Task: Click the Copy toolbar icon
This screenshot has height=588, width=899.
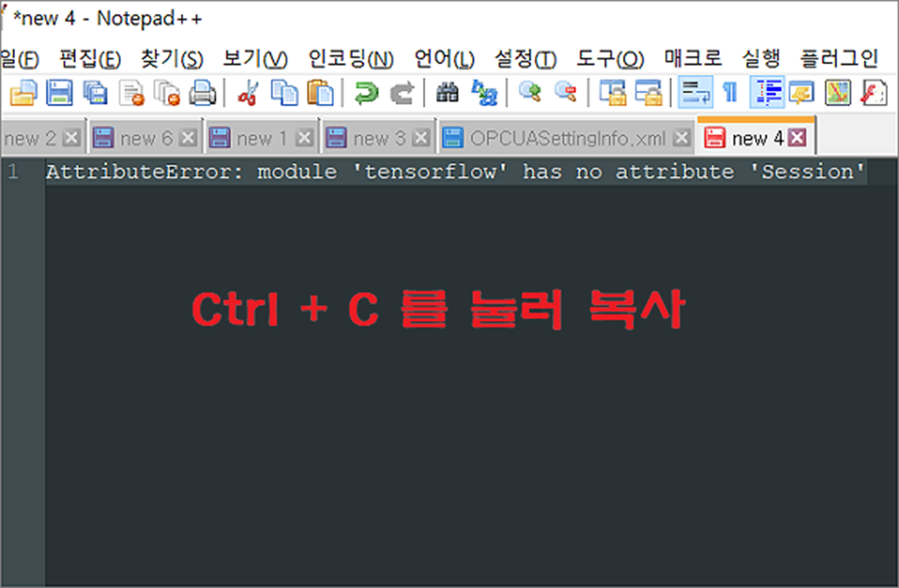Action: (x=284, y=93)
